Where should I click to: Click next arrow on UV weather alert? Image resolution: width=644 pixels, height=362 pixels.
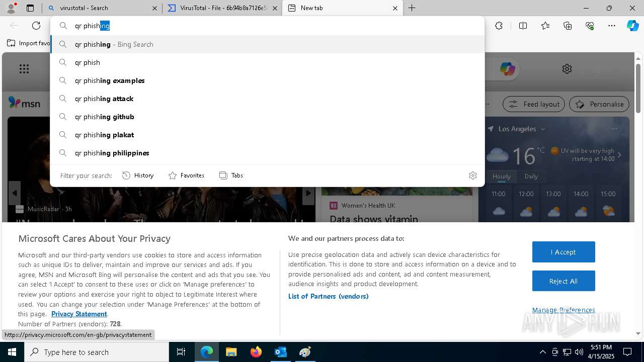[x=619, y=155]
